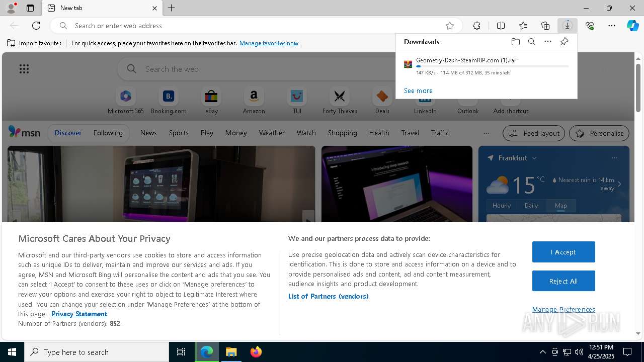Search downloads with magnifier icon
644x362 pixels.
point(531,42)
